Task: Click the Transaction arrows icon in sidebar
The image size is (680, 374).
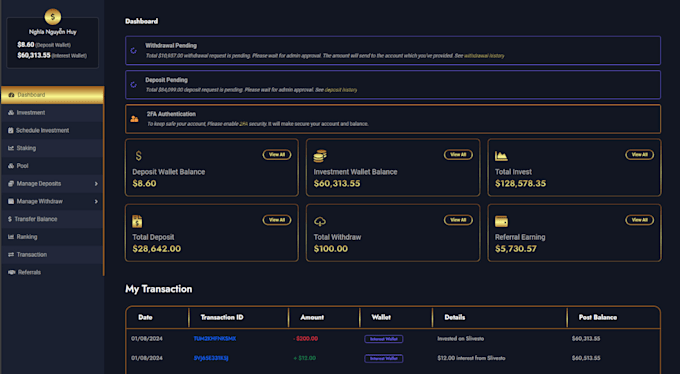Action: pos(11,255)
